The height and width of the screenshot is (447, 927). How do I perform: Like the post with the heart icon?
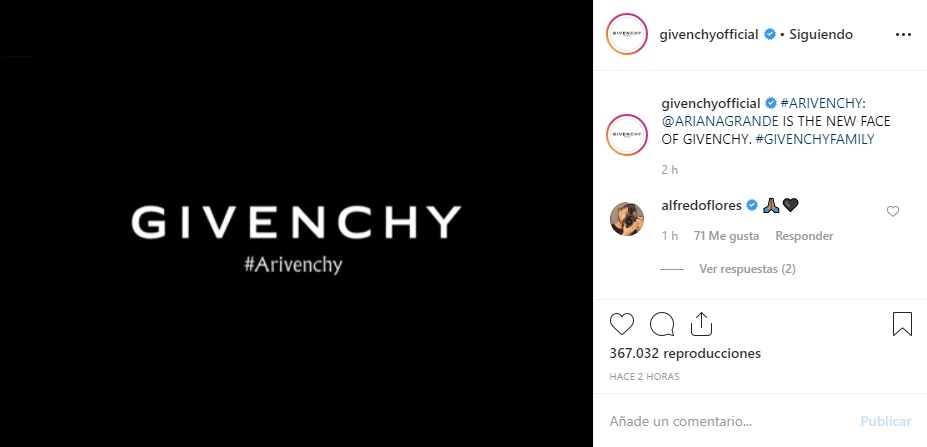[621, 324]
